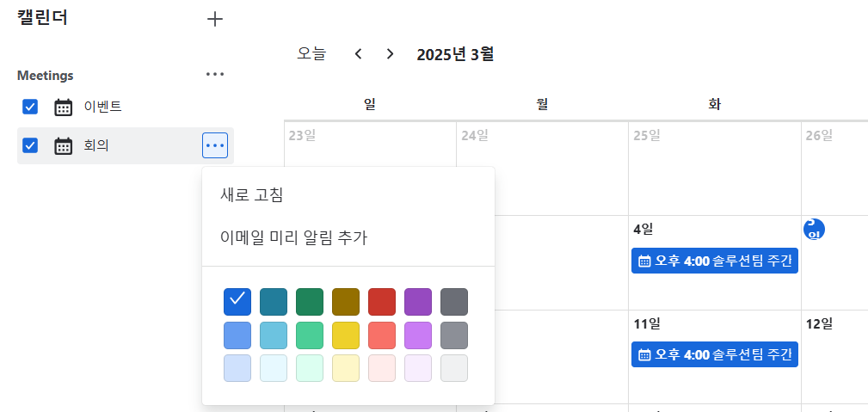Select the 25일 day cell
Viewport: 868px width, 412px height.
tap(714, 169)
